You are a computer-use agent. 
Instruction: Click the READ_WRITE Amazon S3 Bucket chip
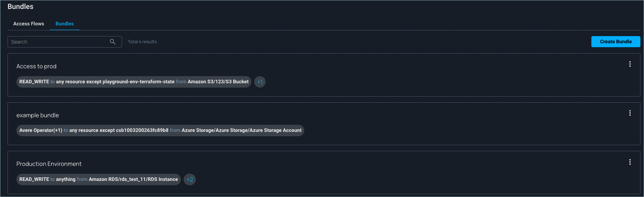134,82
